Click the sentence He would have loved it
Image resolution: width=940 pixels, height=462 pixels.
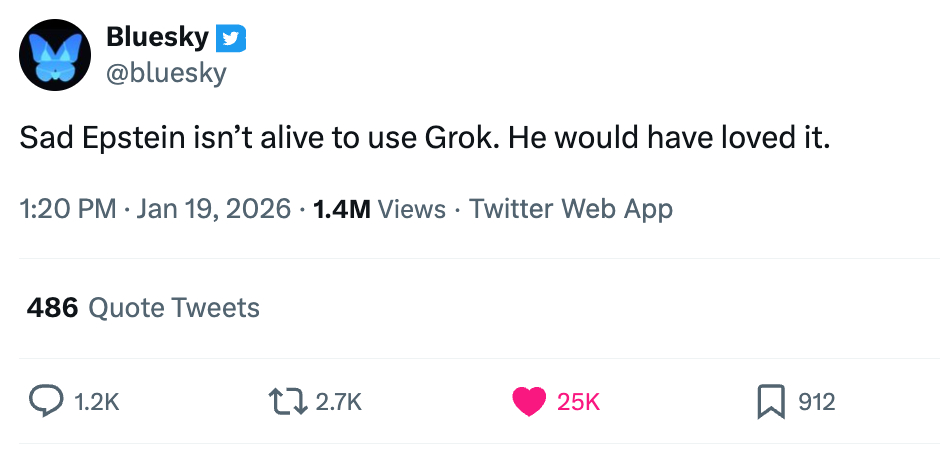pos(669,139)
